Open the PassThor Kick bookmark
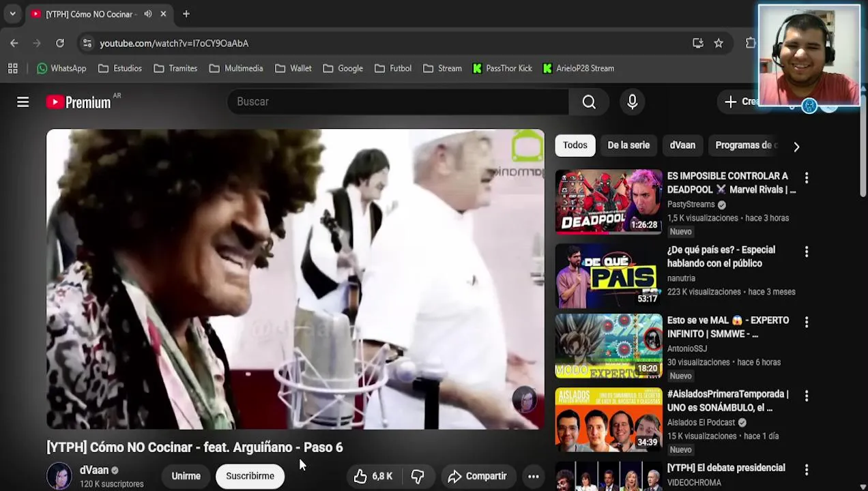 click(502, 68)
